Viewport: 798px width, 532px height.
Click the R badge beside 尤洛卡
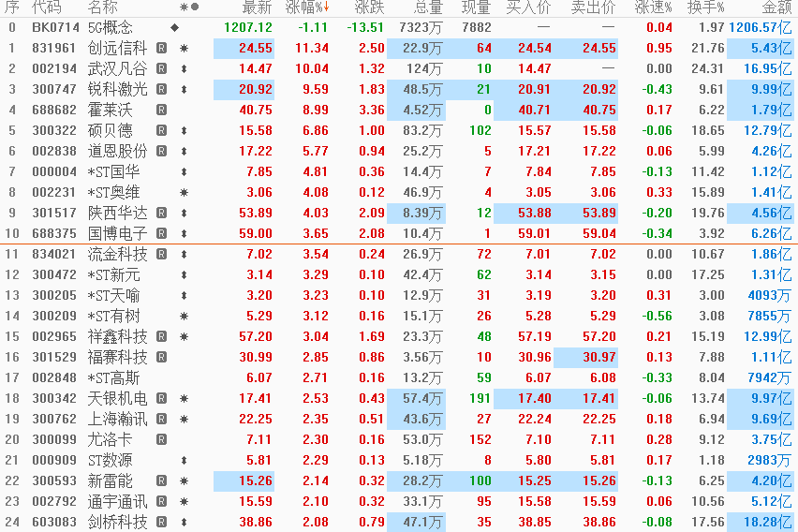click(161, 439)
